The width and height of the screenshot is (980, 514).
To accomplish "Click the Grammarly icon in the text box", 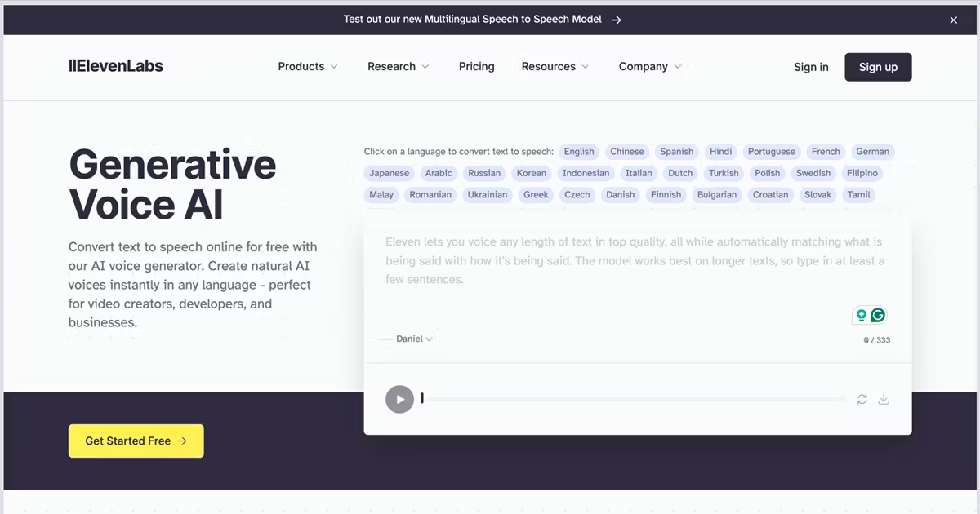I will pos(878,314).
